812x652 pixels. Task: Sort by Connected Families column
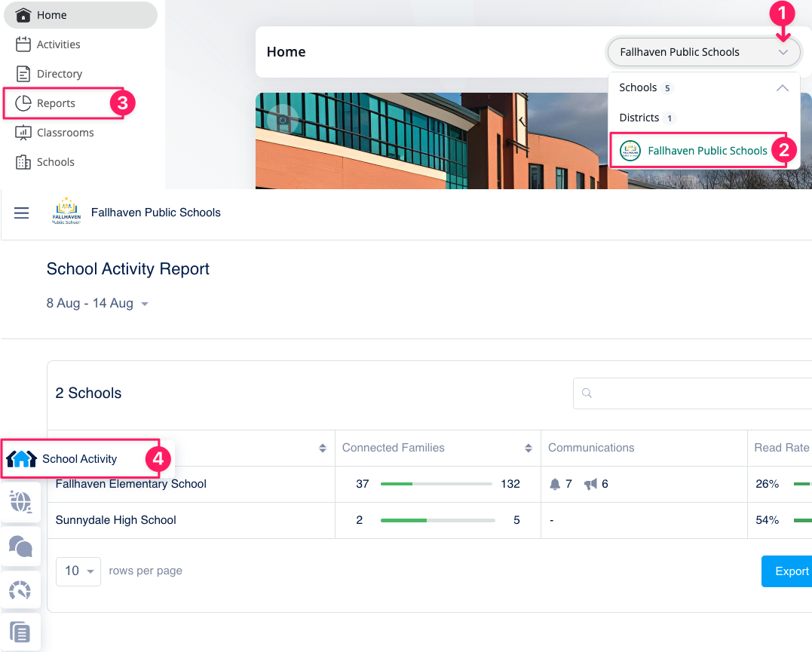pos(528,448)
